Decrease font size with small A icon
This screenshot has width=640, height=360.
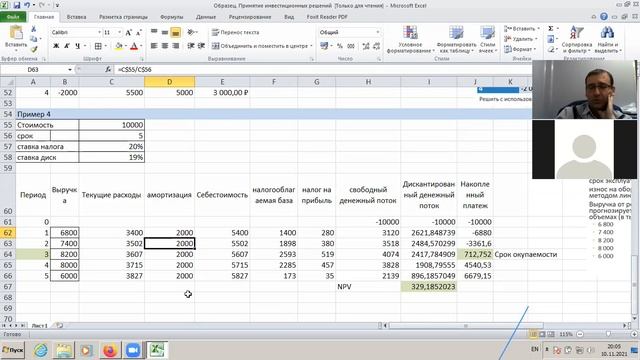tap(139, 32)
